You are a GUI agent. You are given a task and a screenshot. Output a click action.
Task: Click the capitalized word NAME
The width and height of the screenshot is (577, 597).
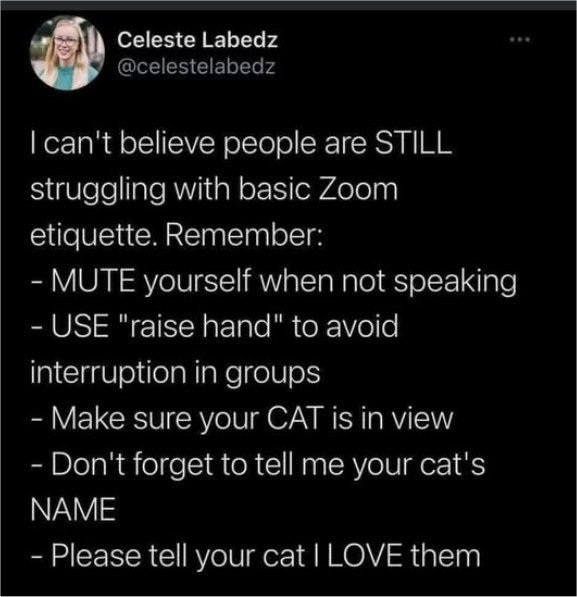coord(73,510)
